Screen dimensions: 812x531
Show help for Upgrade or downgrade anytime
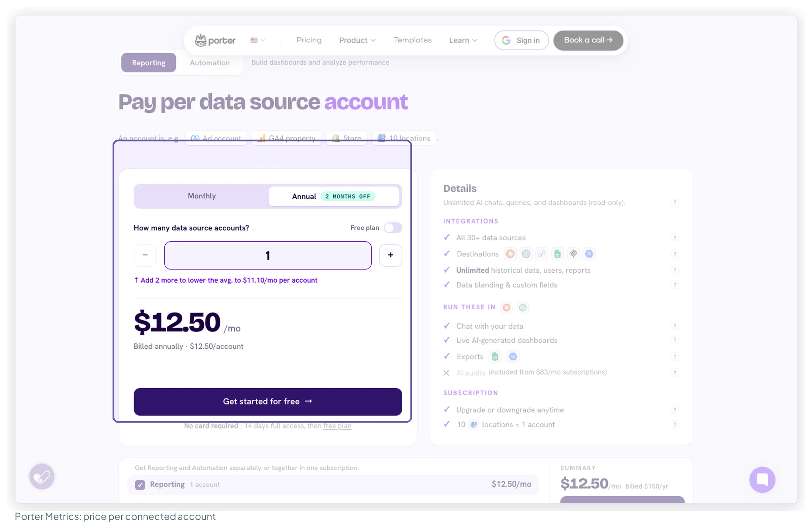675,410
